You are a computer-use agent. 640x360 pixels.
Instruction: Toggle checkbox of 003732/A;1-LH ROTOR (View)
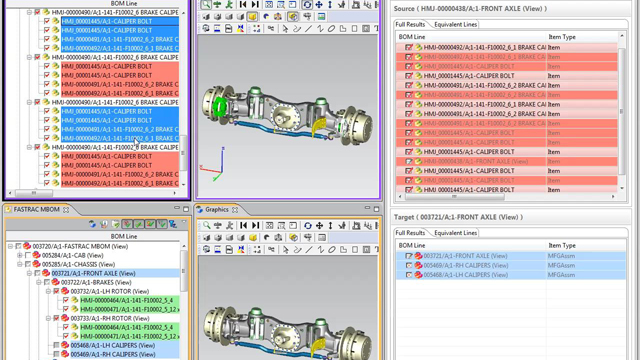click(x=56, y=291)
